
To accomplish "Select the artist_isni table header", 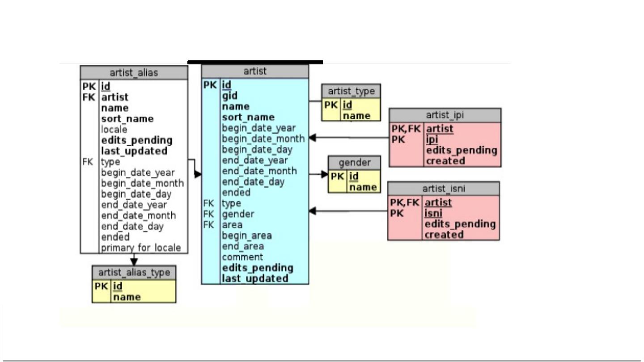I will pos(443,189).
